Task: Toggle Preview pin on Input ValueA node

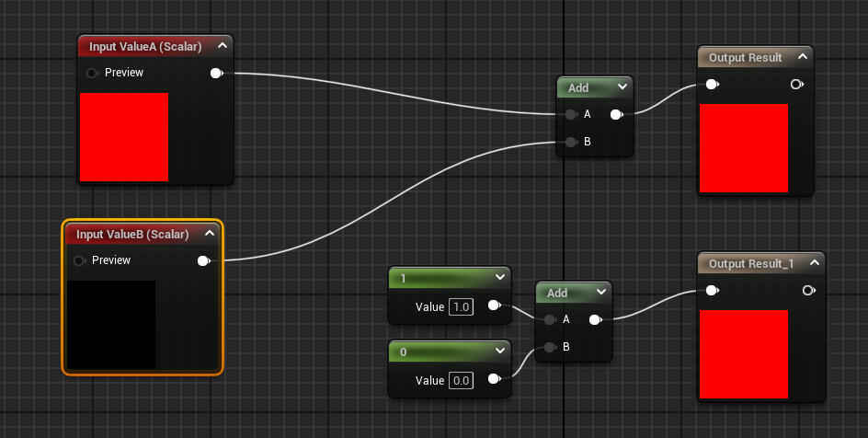Action: point(92,73)
